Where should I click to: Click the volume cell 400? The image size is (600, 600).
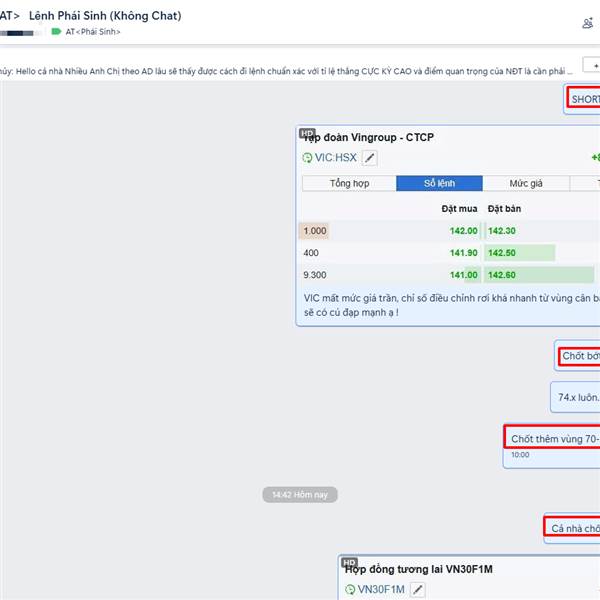(311, 253)
